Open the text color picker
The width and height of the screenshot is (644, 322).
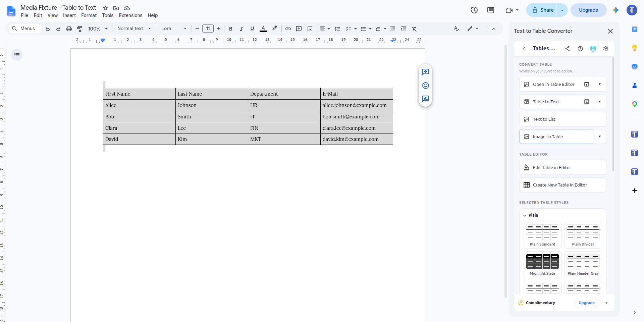point(263,29)
